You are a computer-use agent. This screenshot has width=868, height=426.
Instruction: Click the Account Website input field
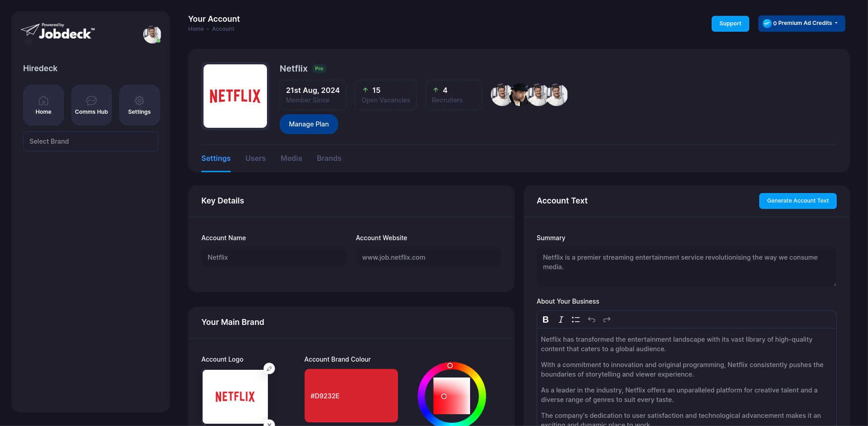tap(428, 257)
